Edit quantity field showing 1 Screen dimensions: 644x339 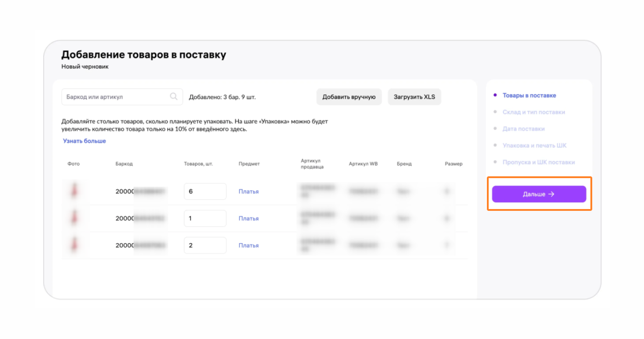click(205, 219)
